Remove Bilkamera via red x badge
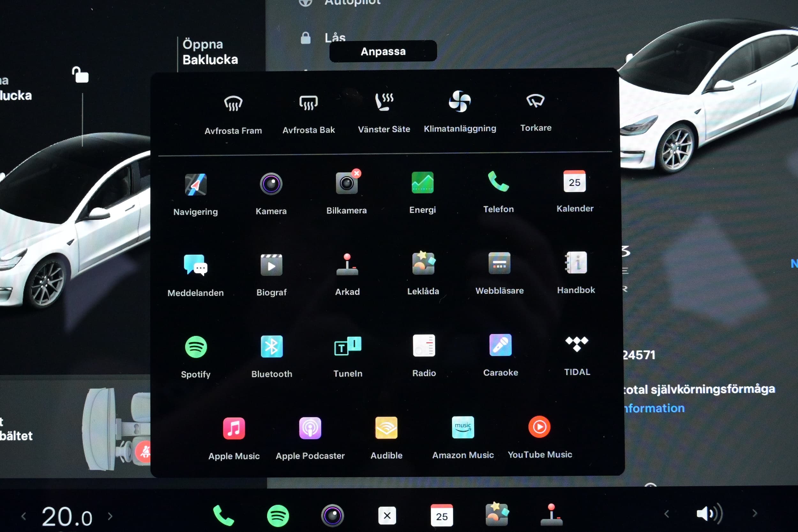The image size is (798, 532). (x=356, y=173)
